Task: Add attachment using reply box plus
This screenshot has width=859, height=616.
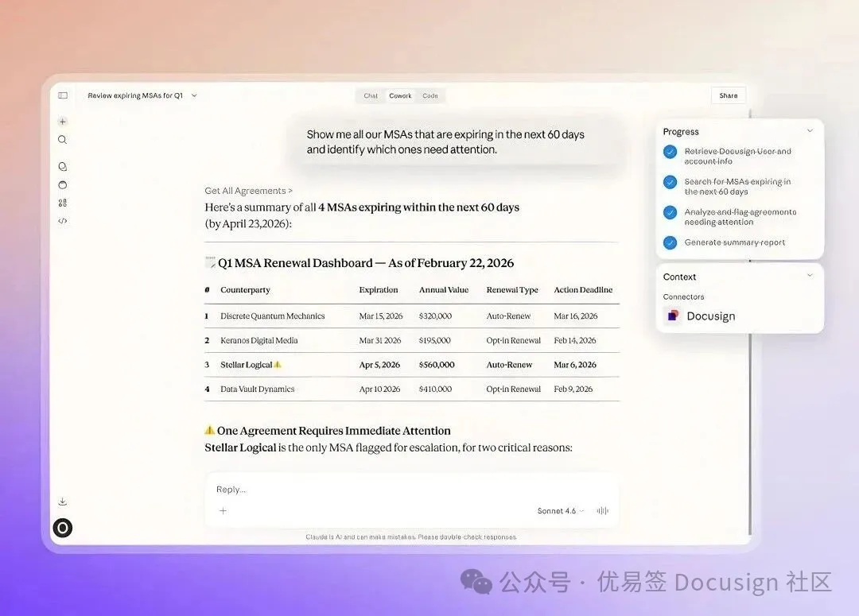Action: pos(223,511)
